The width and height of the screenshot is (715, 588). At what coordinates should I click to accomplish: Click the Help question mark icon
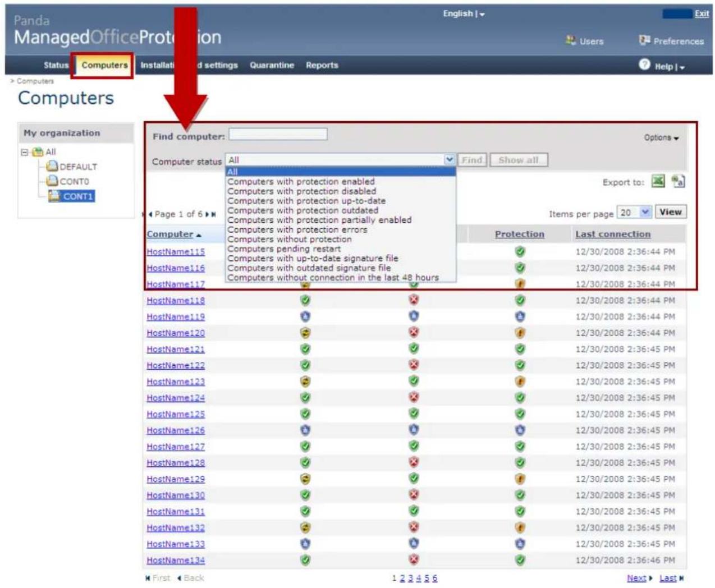click(x=644, y=65)
